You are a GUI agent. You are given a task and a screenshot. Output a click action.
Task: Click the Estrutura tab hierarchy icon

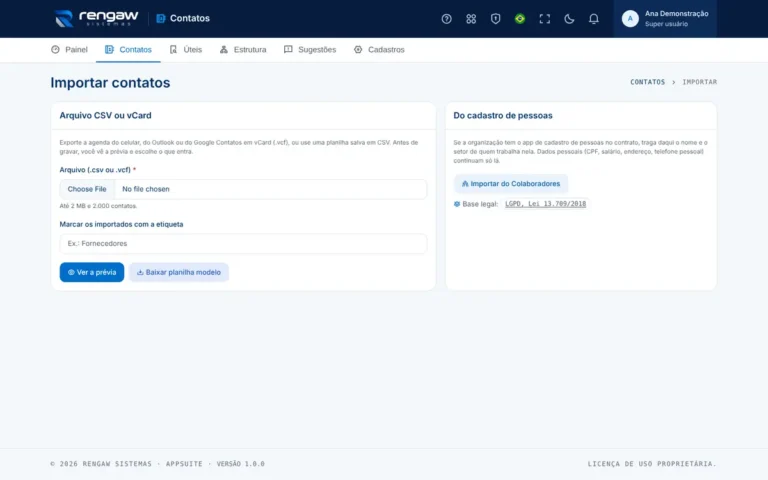pyautogui.click(x=224, y=49)
